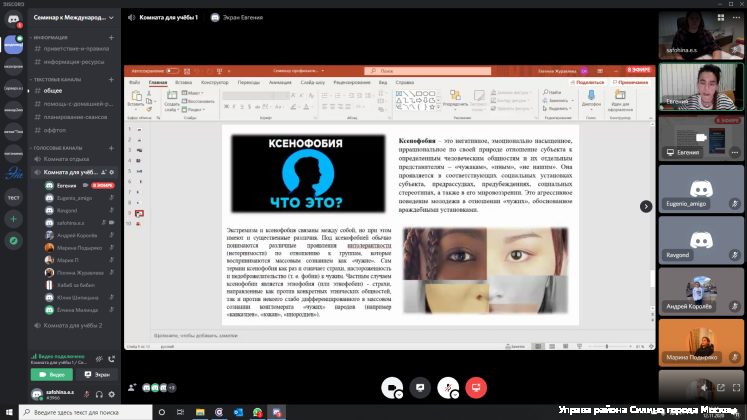Add channel to ТЕКСТОВЫЕ КАНАЛЫ category
This screenshot has width=747, height=420.
[x=111, y=80]
